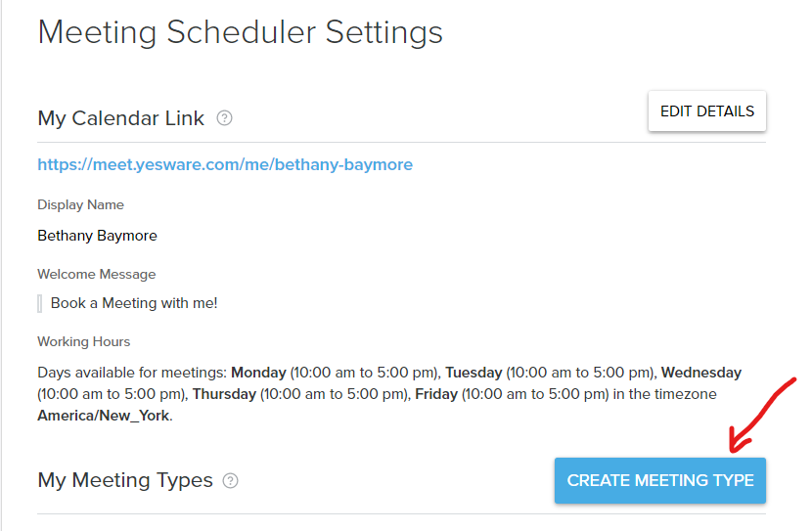Click the My Calendar Link heading

click(120, 118)
